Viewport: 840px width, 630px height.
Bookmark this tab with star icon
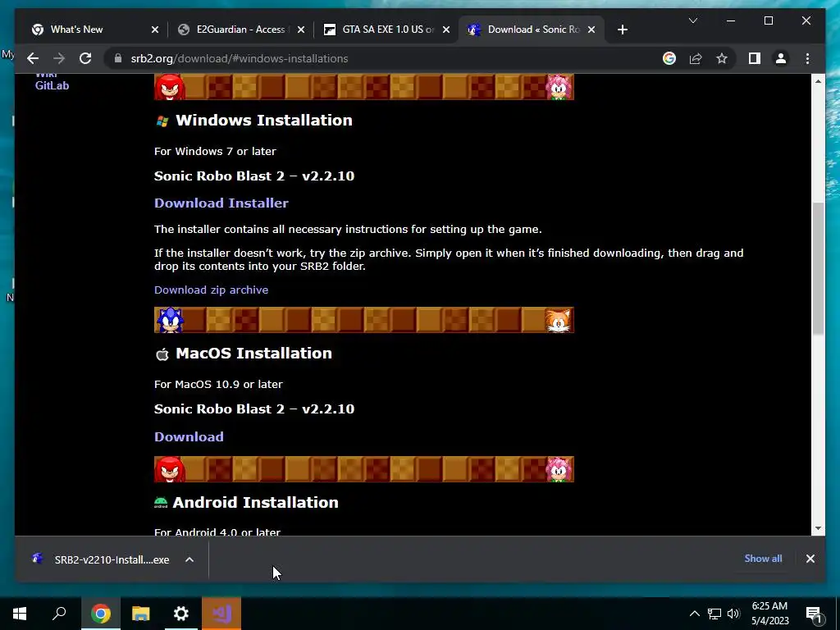pos(722,58)
